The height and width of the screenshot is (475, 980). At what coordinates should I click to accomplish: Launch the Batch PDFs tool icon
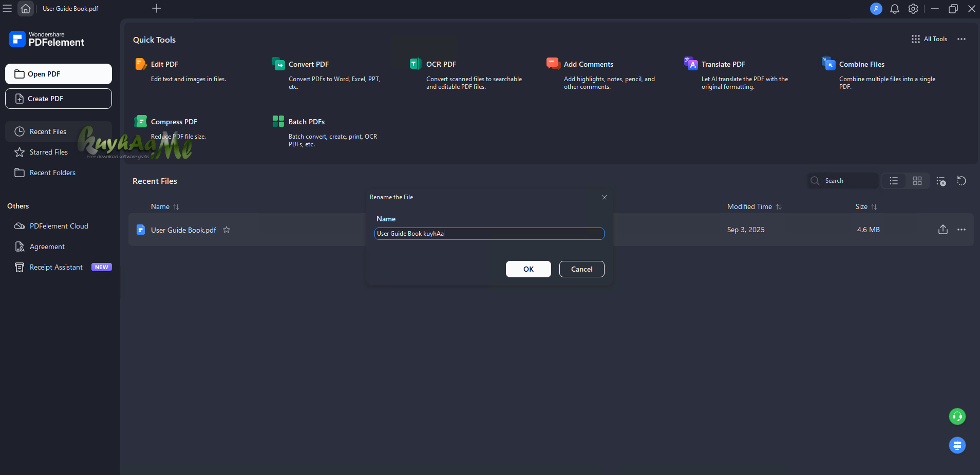pyautogui.click(x=278, y=121)
